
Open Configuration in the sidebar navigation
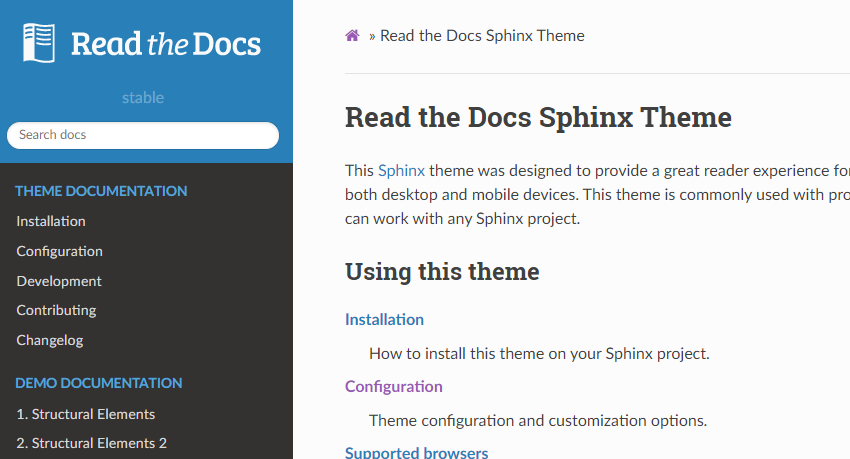coord(60,251)
